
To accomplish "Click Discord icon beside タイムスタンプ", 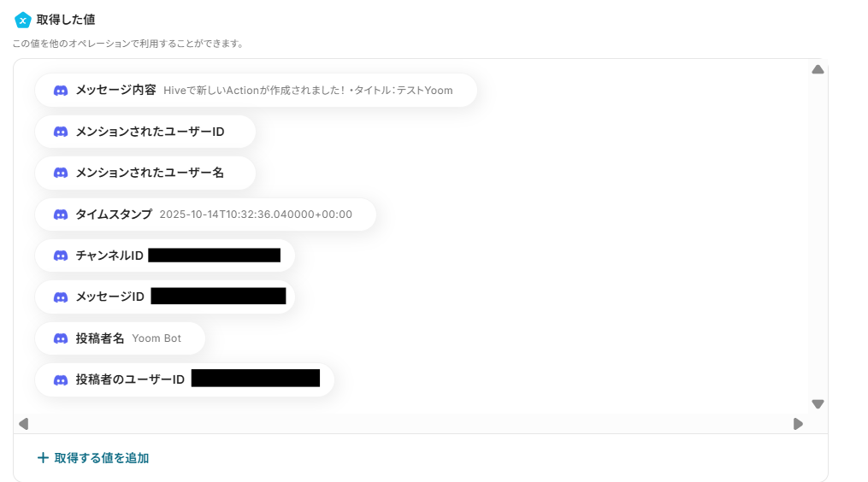I will pos(61,215).
